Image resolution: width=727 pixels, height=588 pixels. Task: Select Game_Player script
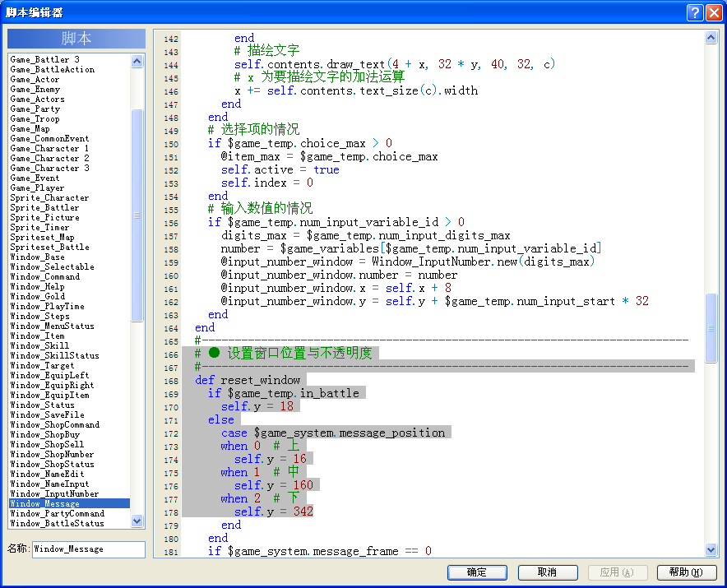(38, 188)
